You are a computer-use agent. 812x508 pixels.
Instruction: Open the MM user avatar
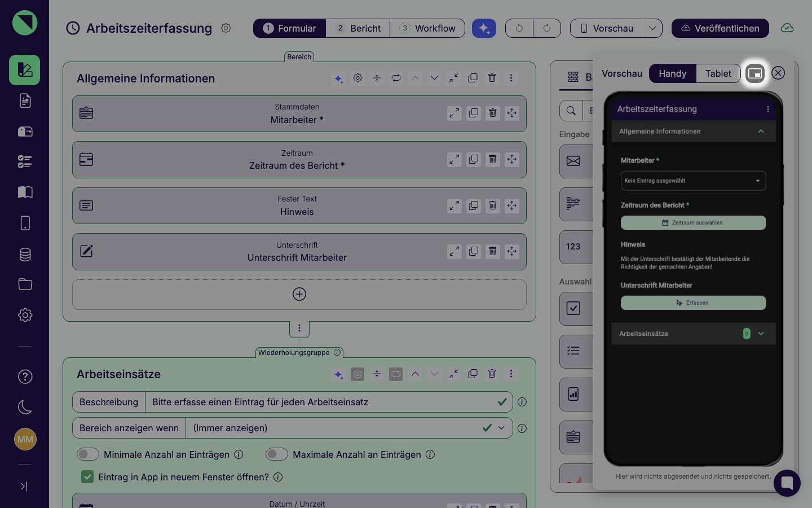pyautogui.click(x=25, y=439)
